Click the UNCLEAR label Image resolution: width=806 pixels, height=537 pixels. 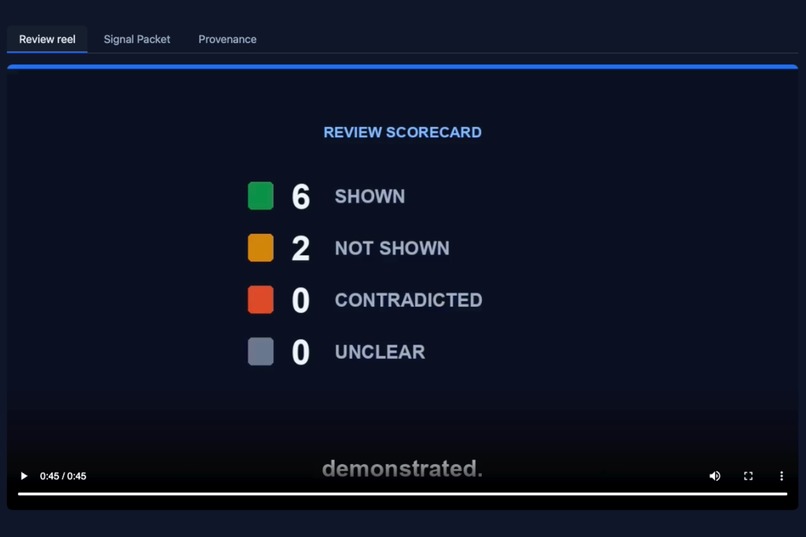pyautogui.click(x=380, y=352)
